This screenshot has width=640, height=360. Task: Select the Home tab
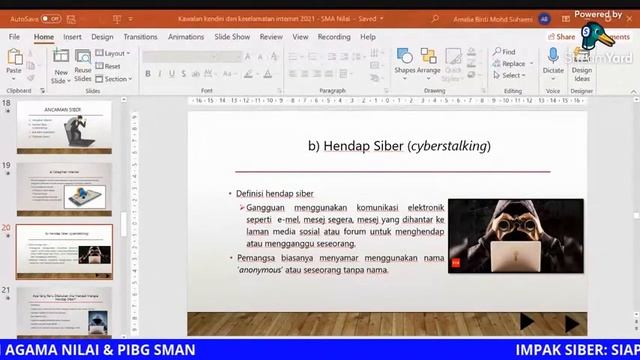44,37
